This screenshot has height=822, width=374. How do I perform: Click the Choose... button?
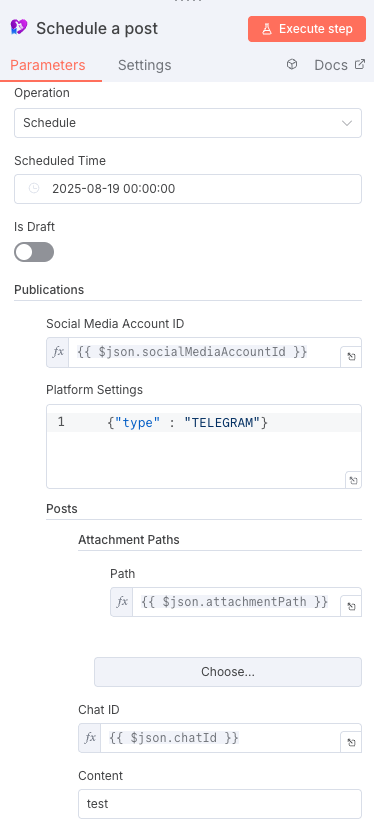[228, 672]
